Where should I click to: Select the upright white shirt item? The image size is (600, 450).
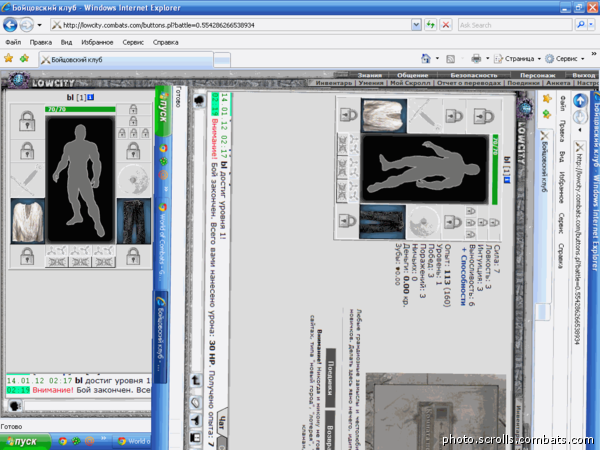[x=28, y=221]
